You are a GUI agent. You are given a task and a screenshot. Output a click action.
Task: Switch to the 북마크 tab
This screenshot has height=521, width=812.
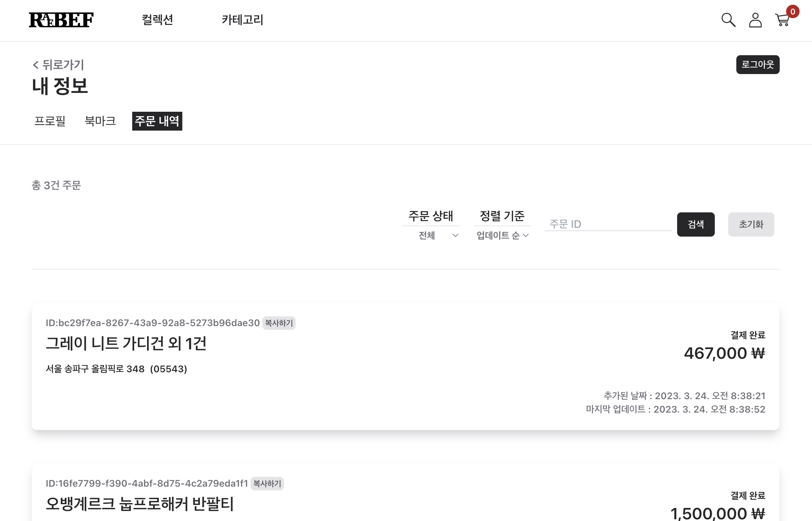(x=100, y=121)
